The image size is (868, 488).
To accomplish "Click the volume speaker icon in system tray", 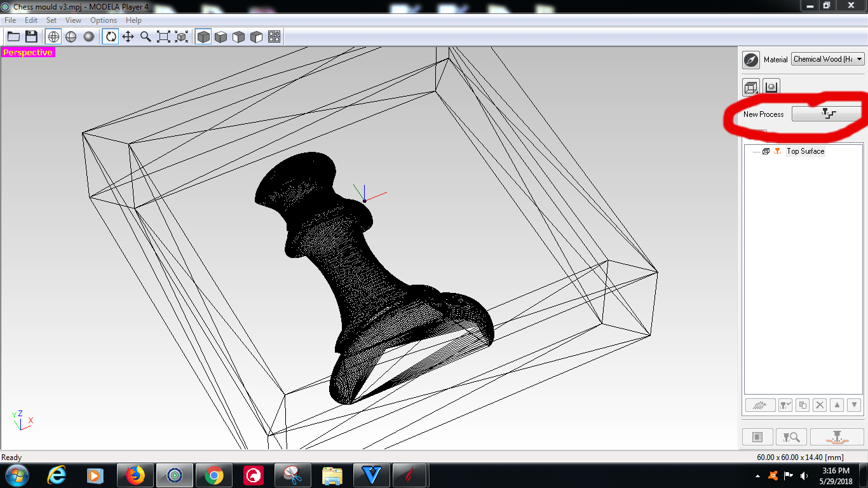I will point(804,475).
